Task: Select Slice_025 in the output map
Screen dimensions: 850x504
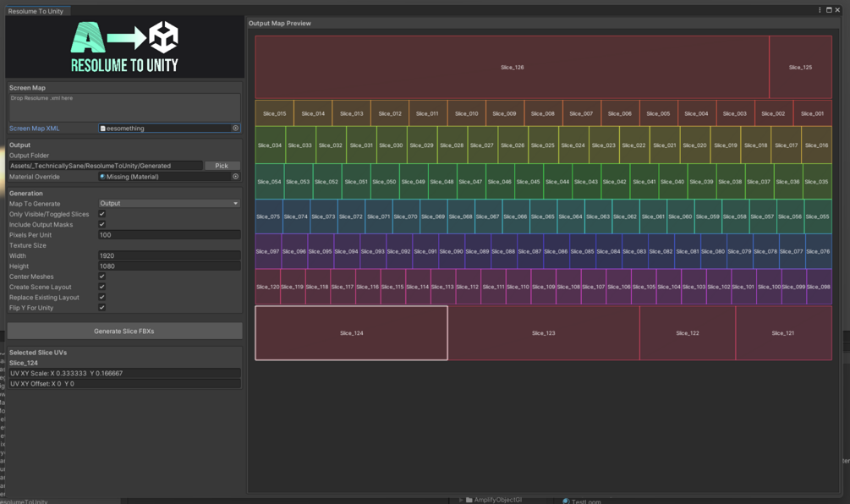Action: click(x=543, y=145)
